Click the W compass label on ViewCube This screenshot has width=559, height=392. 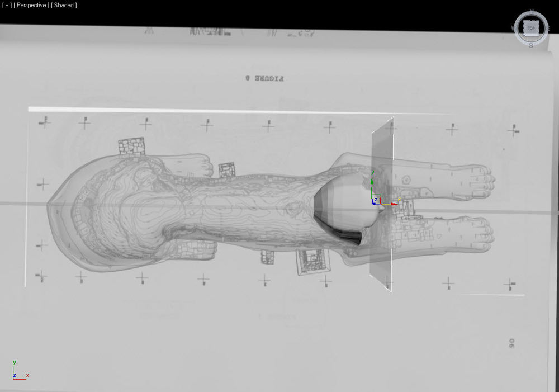514,28
